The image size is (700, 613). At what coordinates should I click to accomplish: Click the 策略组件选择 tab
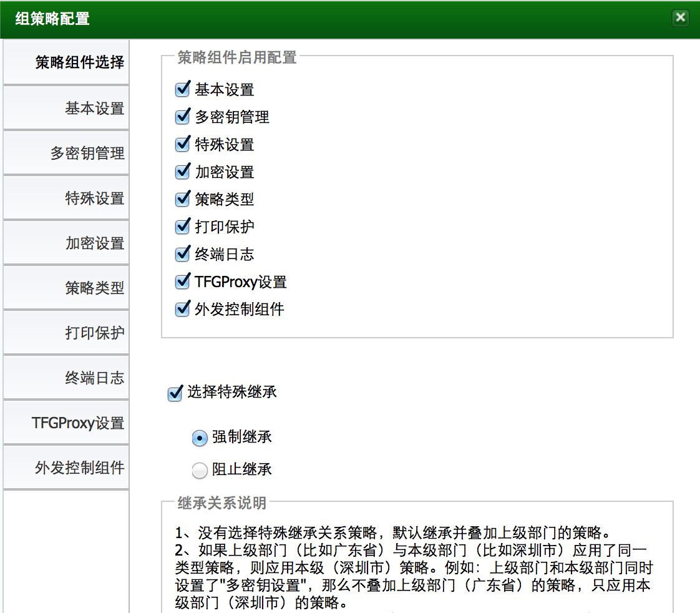(x=67, y=62)
